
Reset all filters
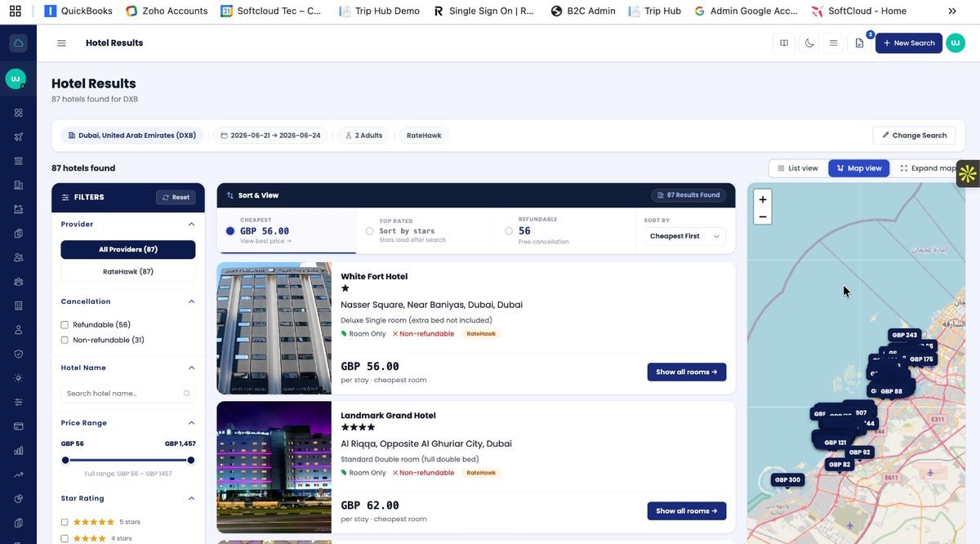(176, 197)
